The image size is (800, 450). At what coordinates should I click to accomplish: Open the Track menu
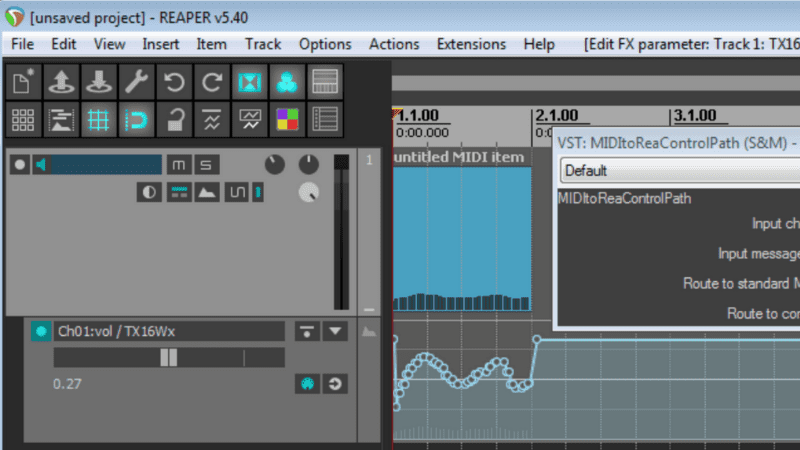pos(263,44)
